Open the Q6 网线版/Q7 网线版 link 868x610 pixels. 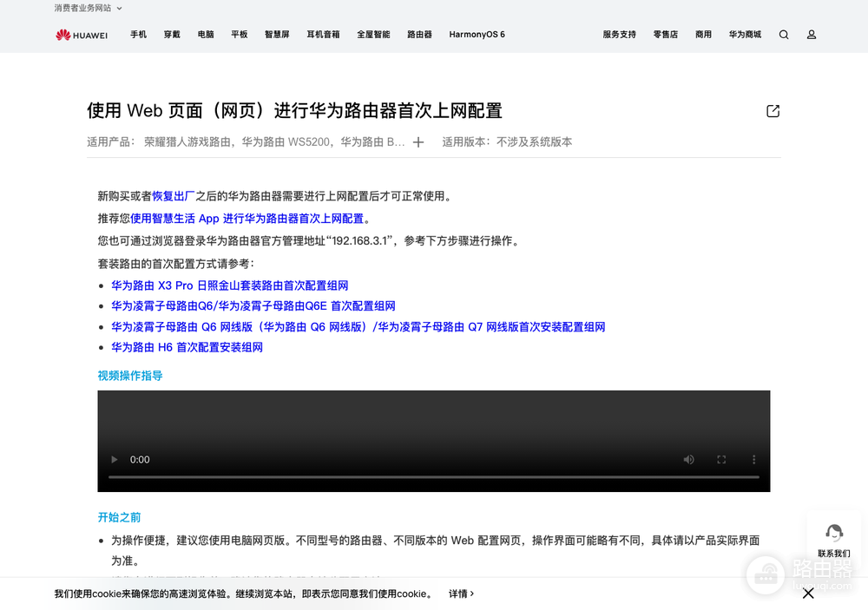(x=358, y=327)
